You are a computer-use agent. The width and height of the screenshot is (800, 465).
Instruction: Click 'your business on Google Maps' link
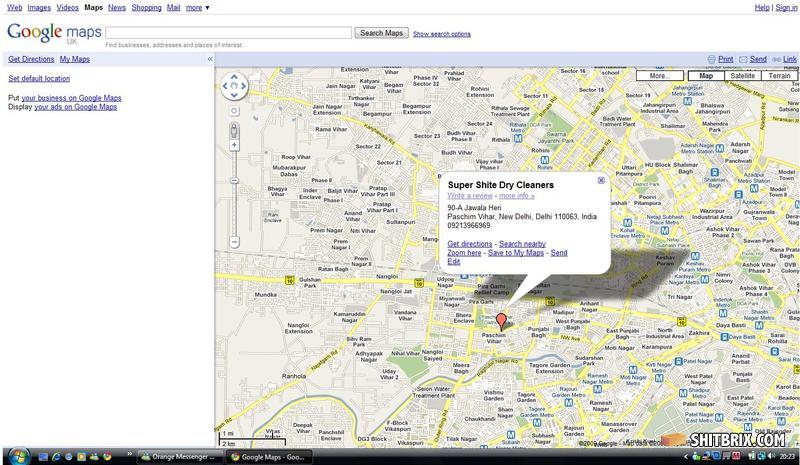[x=71, y=98]
